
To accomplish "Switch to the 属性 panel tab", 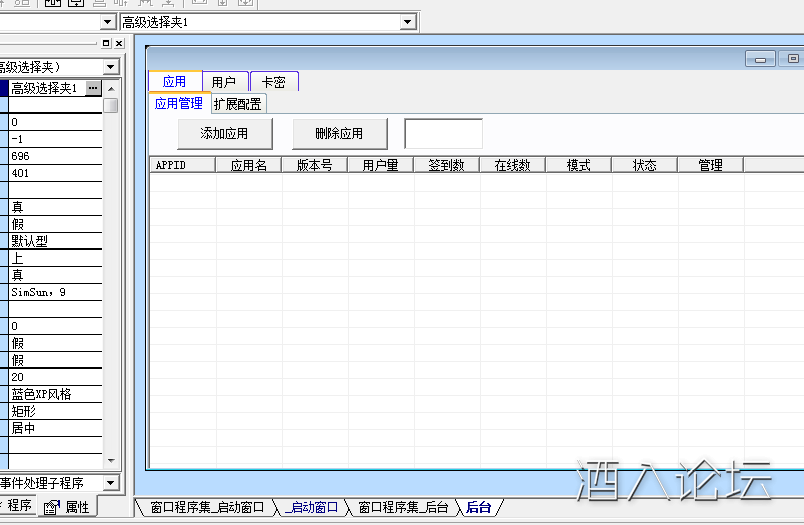I will 68,507.
